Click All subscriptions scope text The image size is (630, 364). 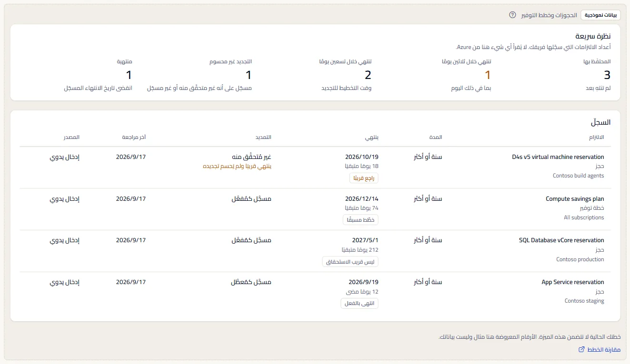(x=584, y=217)
